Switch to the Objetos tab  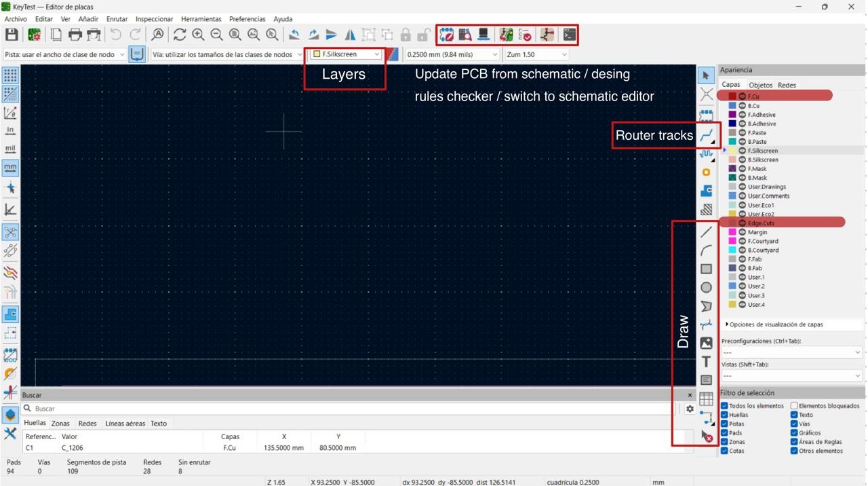pos(760,85)
